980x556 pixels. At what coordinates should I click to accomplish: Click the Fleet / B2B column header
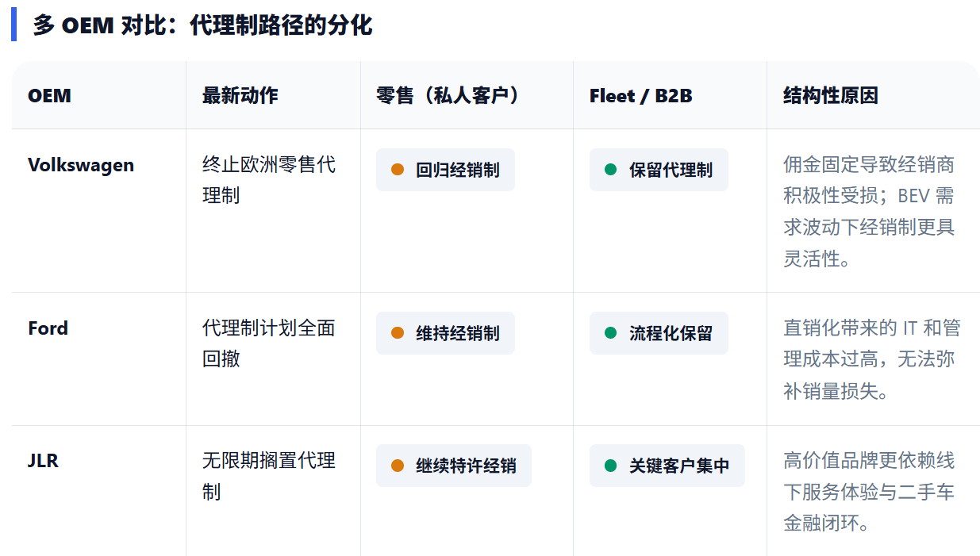(640, 96)
